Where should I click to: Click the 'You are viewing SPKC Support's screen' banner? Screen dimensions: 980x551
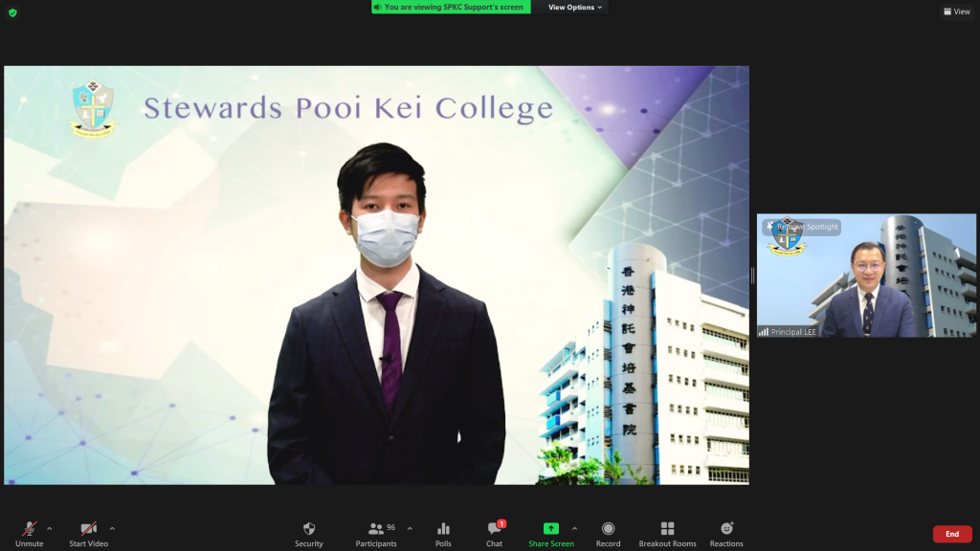452,7
